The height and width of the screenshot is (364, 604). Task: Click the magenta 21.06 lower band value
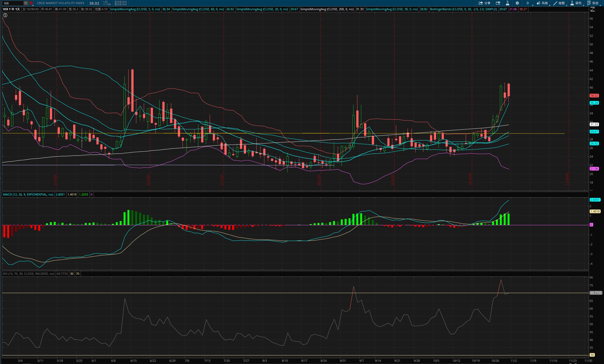tap(513, 9)
